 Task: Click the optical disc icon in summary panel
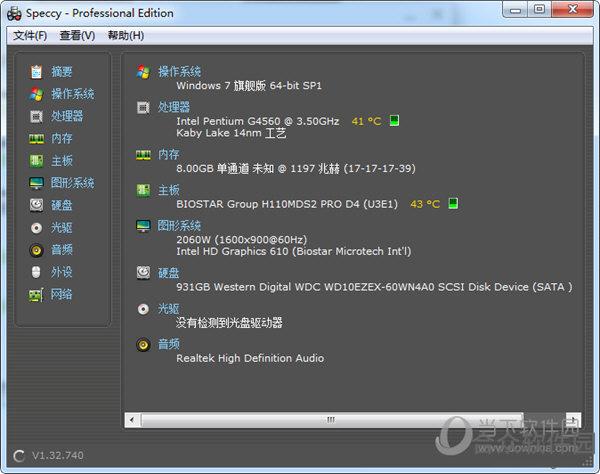pyautogui.click(x=143, y=309)
